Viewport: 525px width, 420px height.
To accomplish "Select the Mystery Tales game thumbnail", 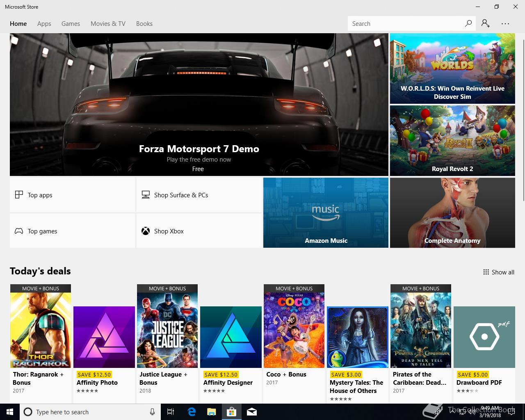I will point(358,337).
